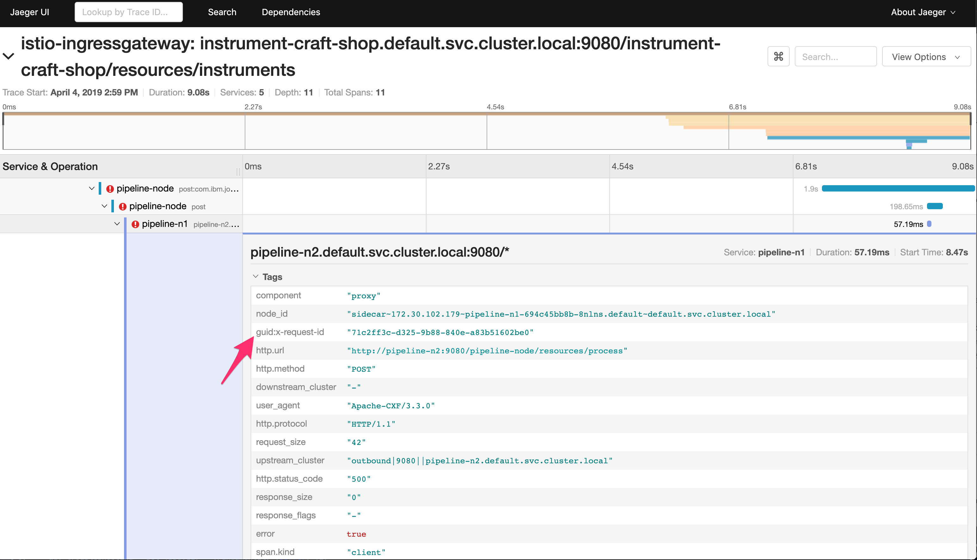The height and width of the screenshot is (560, 977).
Task: Go to the Search page
Action: 222,12
